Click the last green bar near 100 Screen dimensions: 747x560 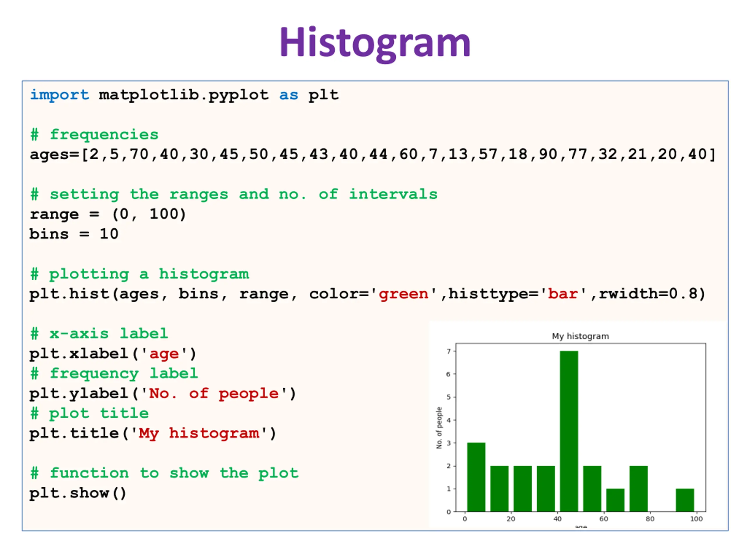pyautogui.click(x=685, y=500)
